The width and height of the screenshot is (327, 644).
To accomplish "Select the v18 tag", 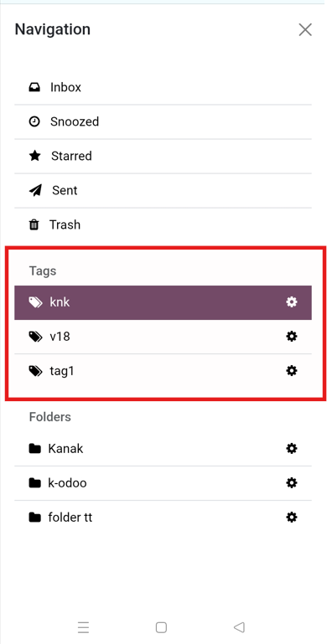I will pyautogui.click(x=163, y=337).
